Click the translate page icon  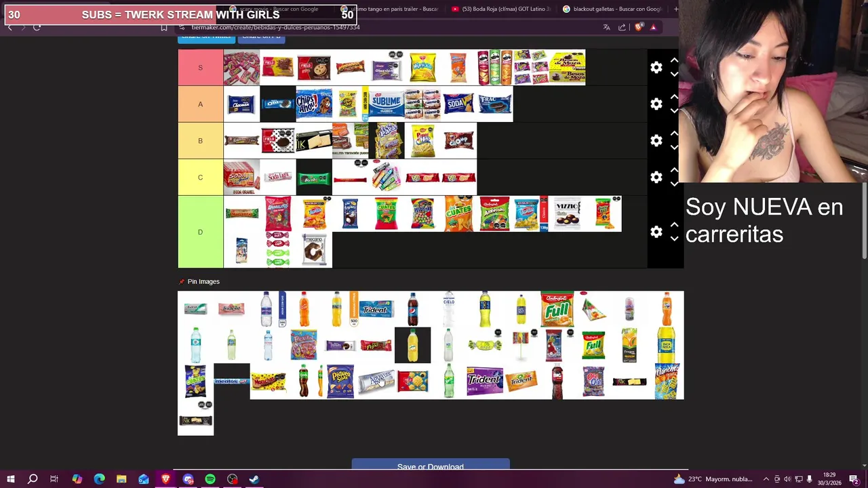tap(606, 27)
